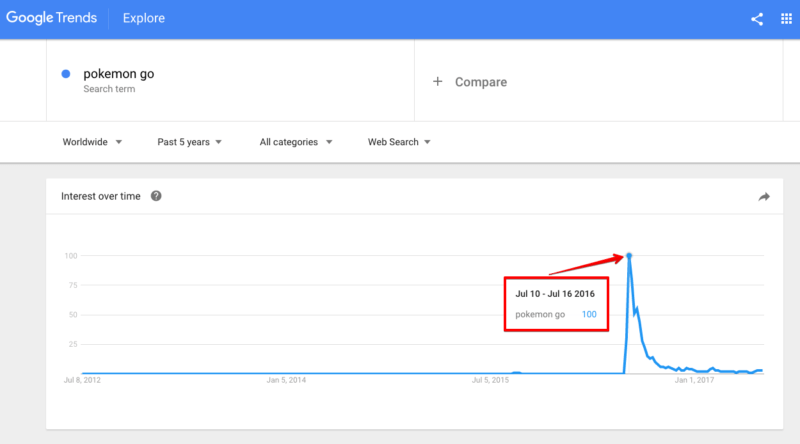Click the Jul 10 - Jul 16 2016 tooltip
Screen dimensions: 800x444
555,304
